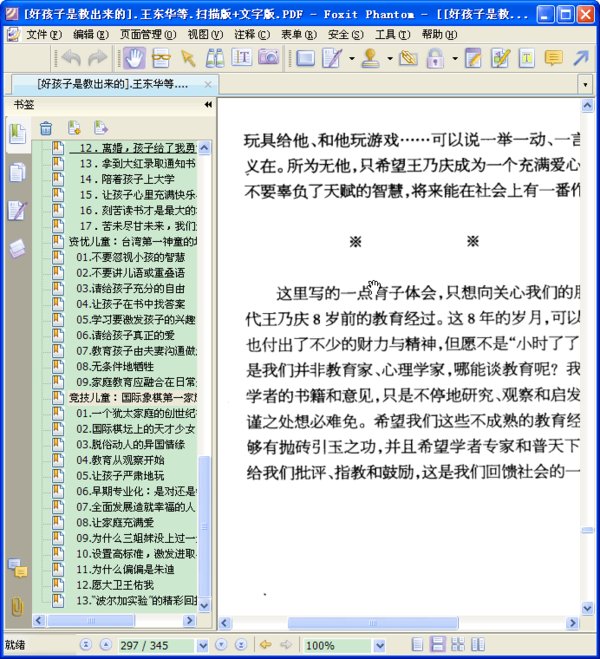Open the Attachments paperclip panel
The image size is (600, 659).
point(17,606)
